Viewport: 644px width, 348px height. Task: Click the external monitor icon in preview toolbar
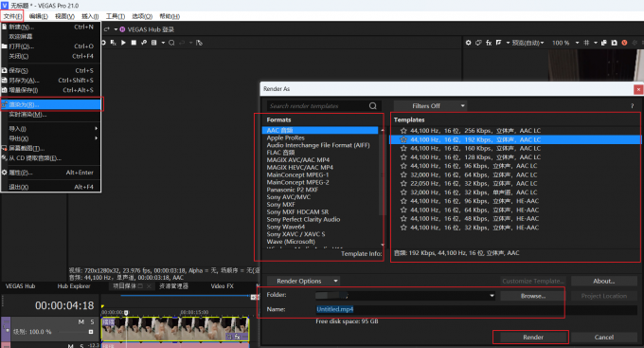tap(478, 43)
